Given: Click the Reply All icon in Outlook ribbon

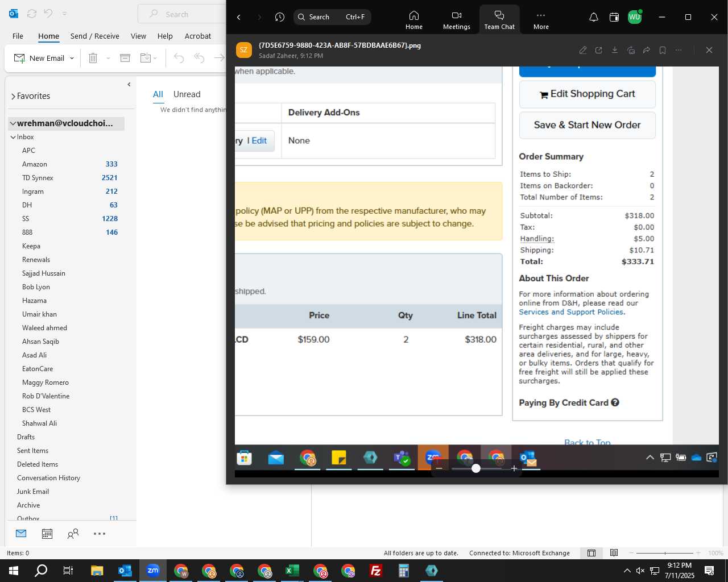Looking at the screenshot, I should tap(199, 58).
